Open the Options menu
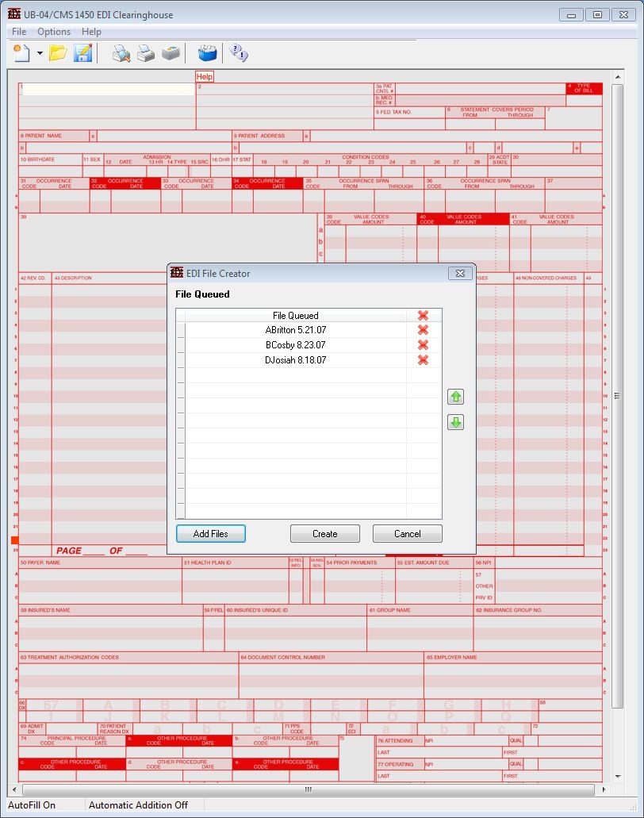The width and height of the screenshot is (644, 818). pos(53,32)
